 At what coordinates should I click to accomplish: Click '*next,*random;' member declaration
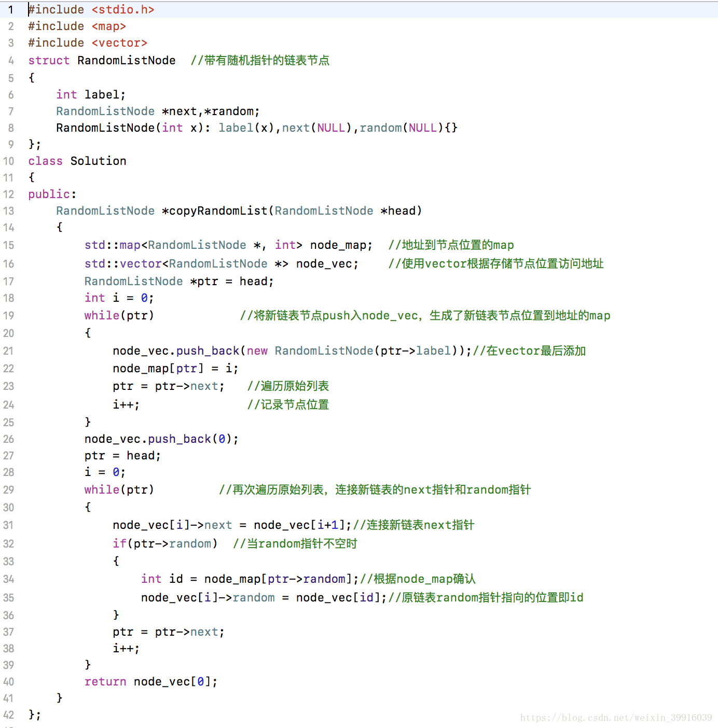(x=211, y=111)
